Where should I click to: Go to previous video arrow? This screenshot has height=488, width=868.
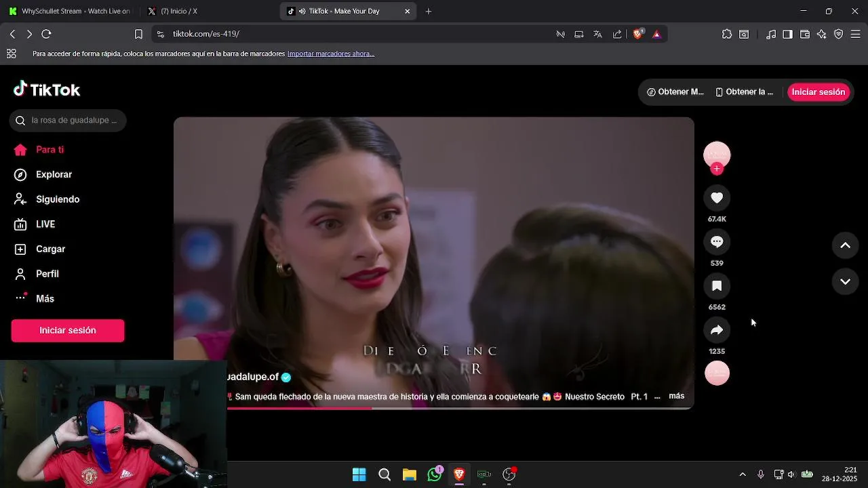pos(846,245)
